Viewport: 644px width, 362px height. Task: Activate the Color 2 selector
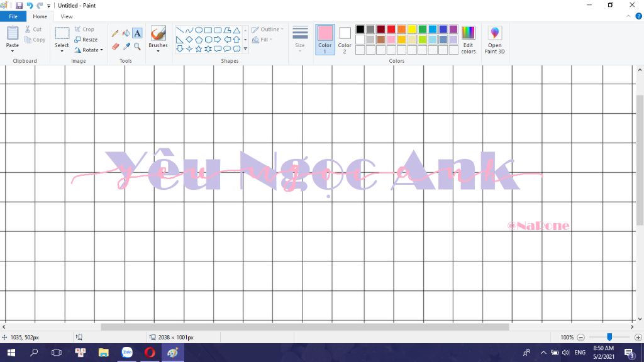(345, 40)
